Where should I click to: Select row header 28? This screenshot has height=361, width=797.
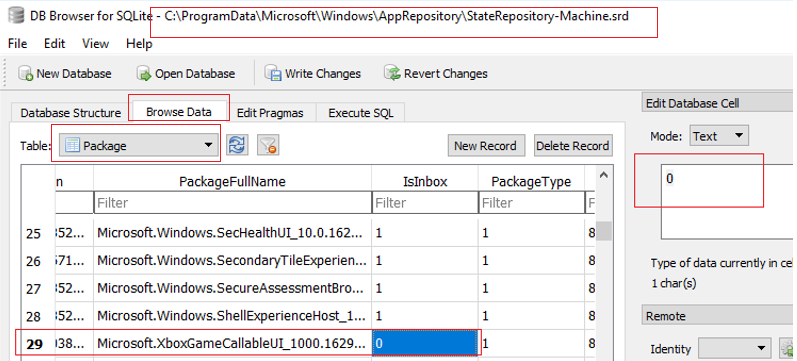[x=34, y=316]
